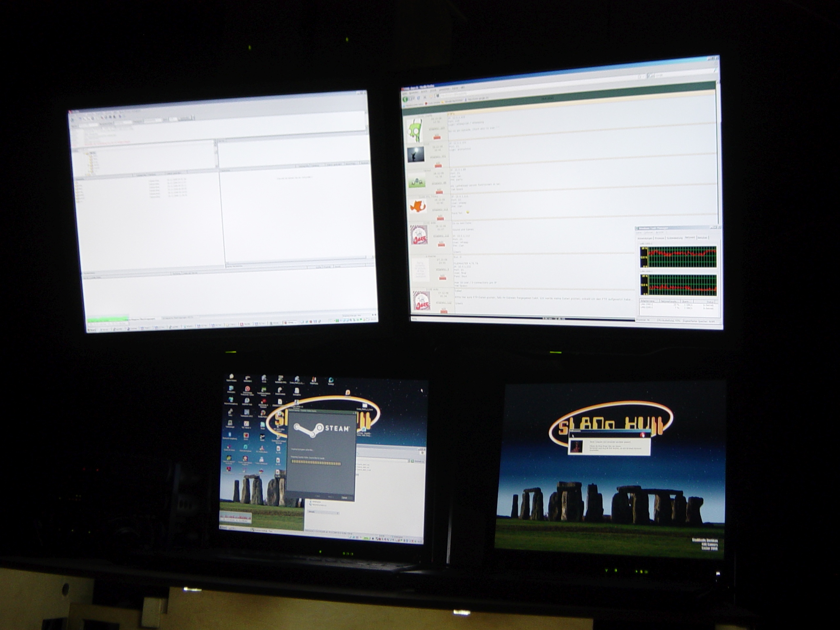Click the blue circular arrow desktop icon
Viewport: 840px width, 630px height.
(331, 381)
